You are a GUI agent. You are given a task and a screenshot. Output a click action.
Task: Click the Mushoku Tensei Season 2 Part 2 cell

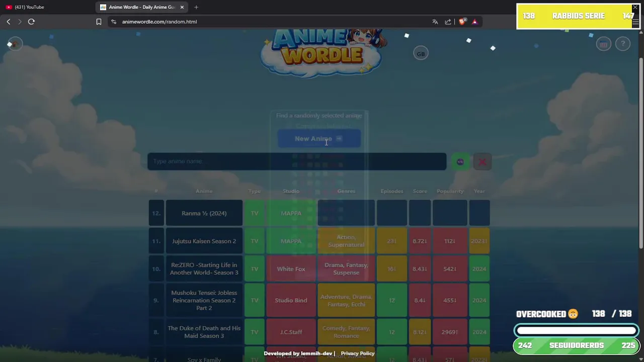[204, 300]
